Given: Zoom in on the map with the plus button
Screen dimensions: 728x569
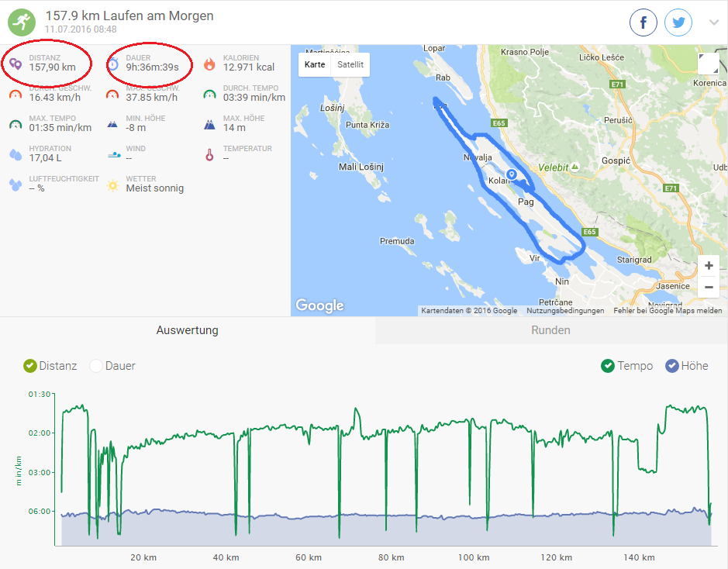Looking at the screenshot, I should pos(708,265).
